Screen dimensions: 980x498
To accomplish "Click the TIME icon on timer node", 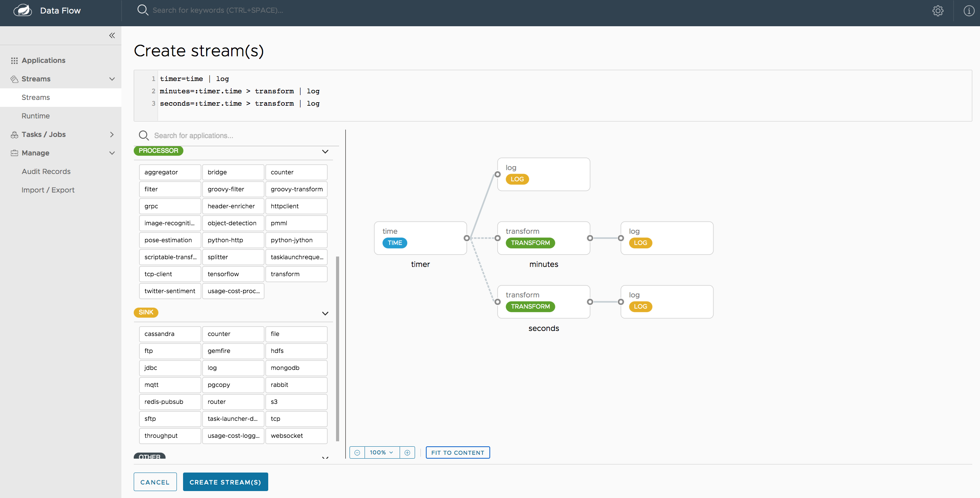I will point(395,242).
